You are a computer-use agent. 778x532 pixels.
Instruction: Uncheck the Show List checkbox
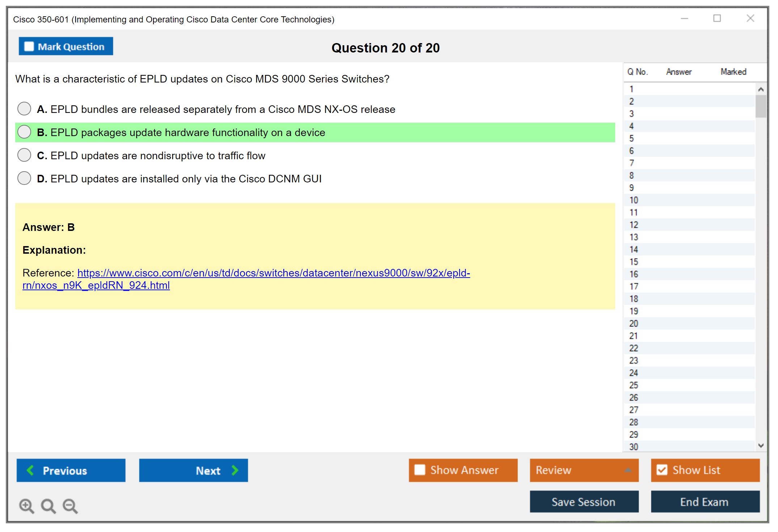pyautogui.click(x=662, y=470)
